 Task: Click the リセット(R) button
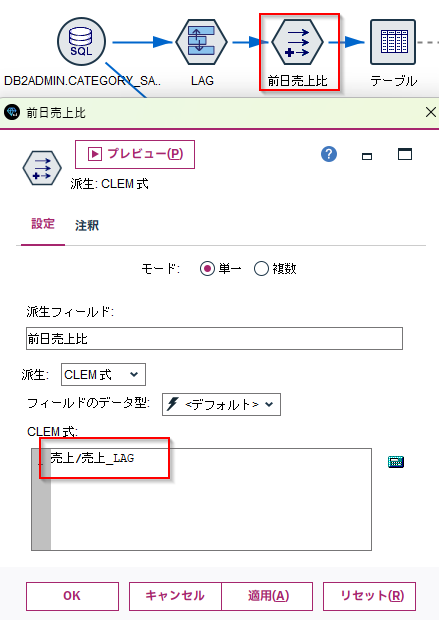point(369,596)
